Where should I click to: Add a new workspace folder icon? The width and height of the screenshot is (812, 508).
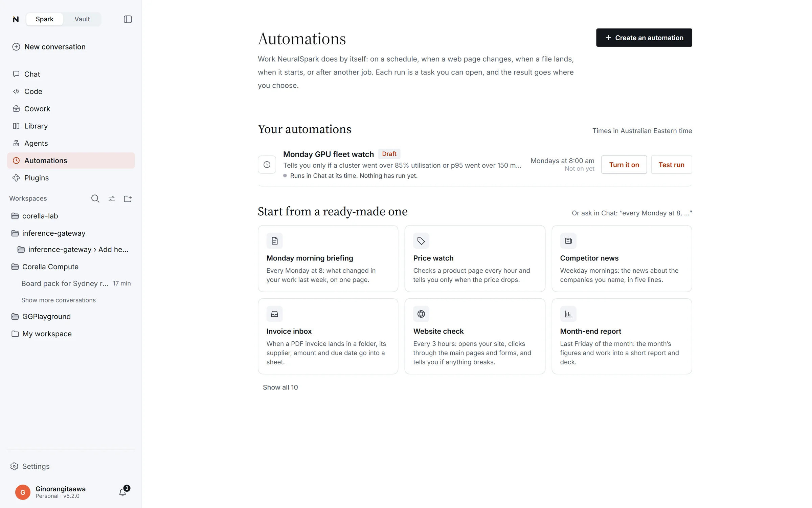128,199
